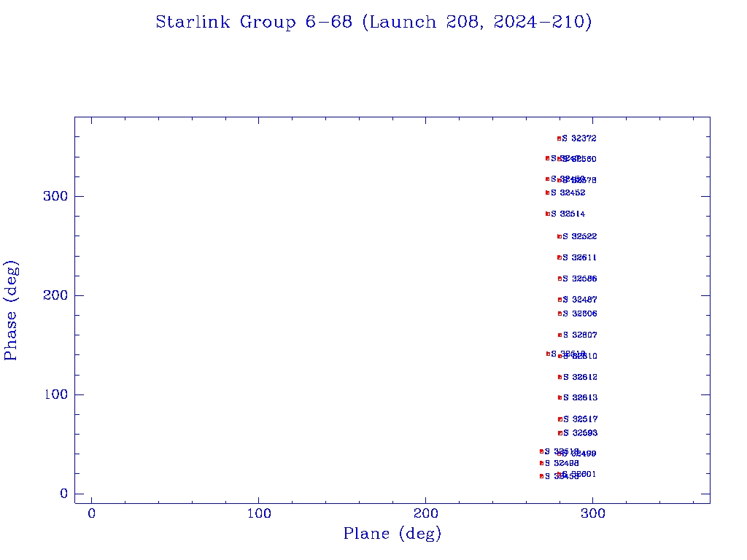Select the S 32606 label
The image size is (747, 560).
(x=580, y=314)
